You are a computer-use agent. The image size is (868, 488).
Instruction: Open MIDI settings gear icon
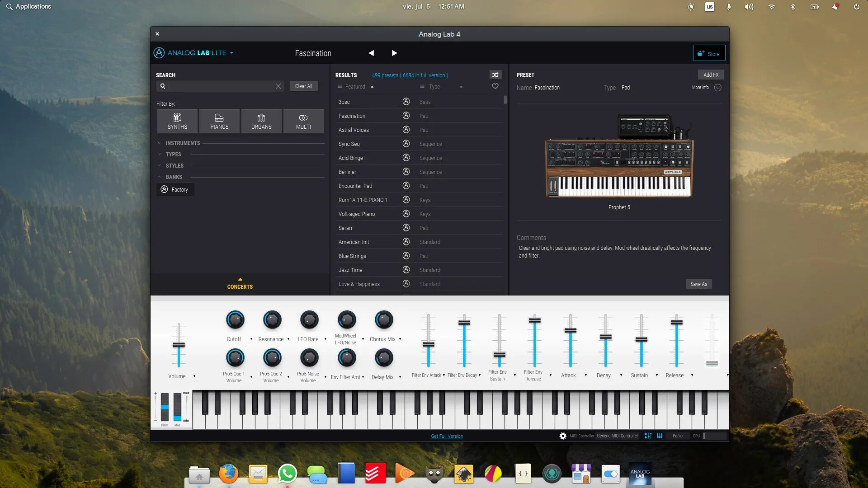point(562,436)
